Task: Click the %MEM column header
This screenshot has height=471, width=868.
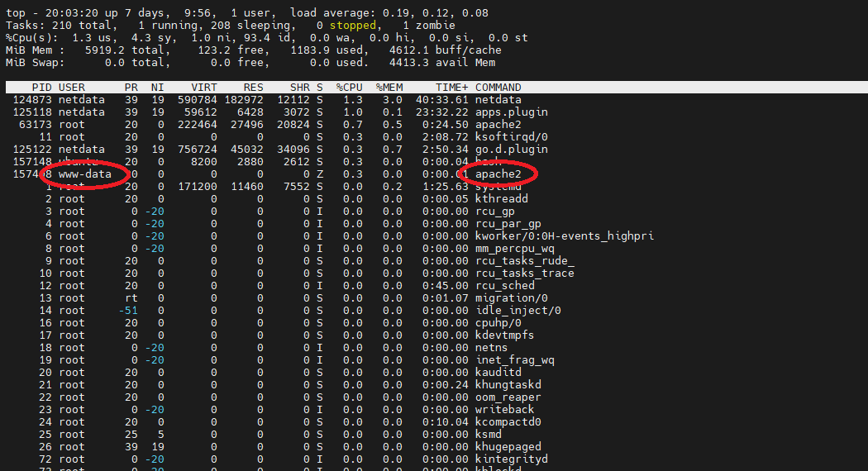Action: point(389,88)
